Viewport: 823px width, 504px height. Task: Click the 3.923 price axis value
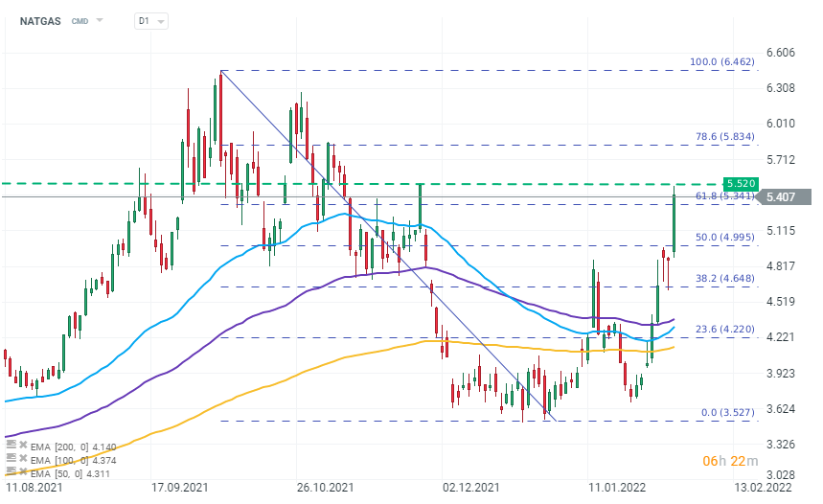(x=781, y=374)
